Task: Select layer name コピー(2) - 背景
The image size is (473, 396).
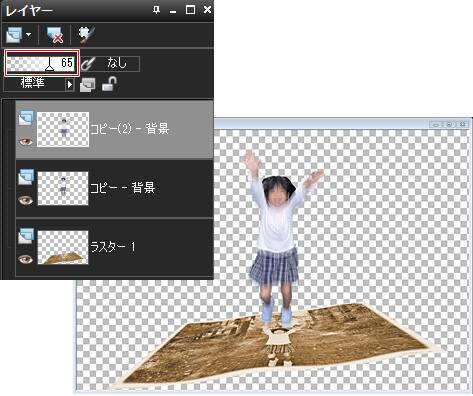Action: coord(130,129)
